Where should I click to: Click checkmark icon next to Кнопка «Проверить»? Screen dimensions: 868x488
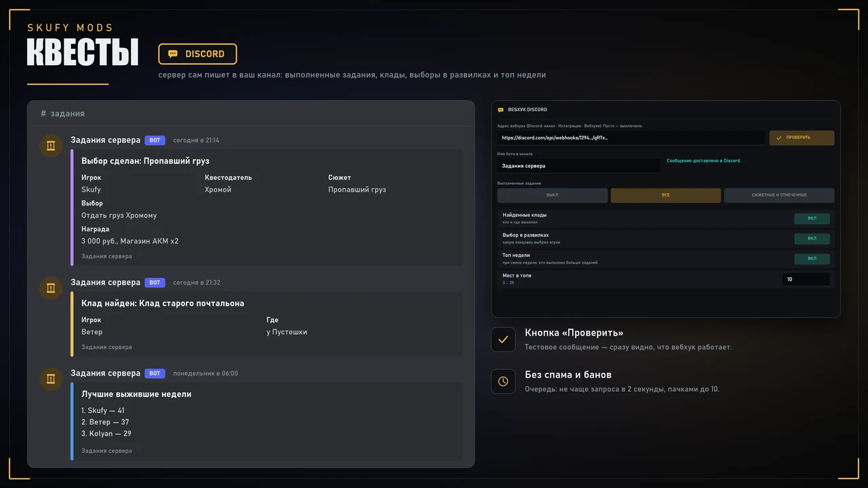503,340
